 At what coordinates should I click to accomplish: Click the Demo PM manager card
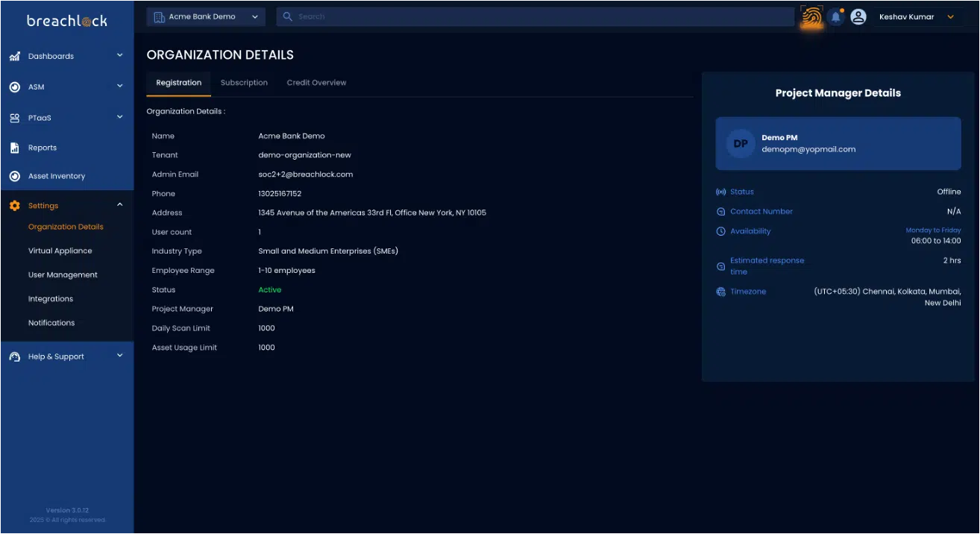pyautogui.click(x=838, y=143)
